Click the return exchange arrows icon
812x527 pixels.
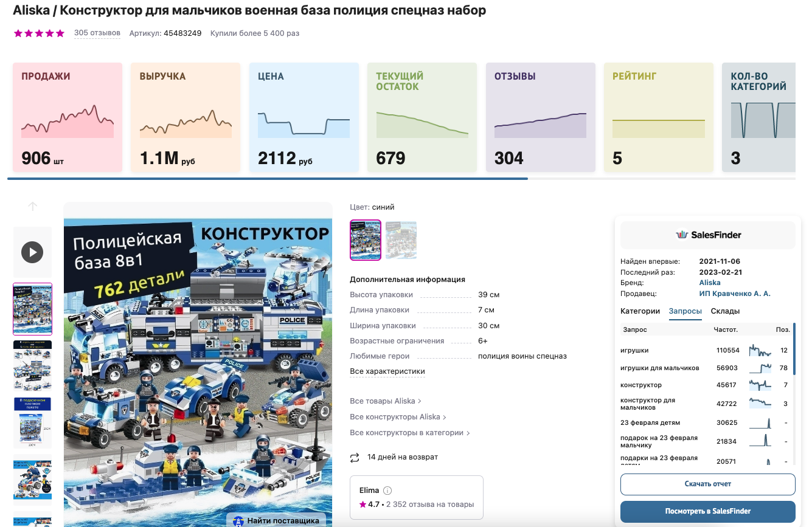[x=355, y=457]
